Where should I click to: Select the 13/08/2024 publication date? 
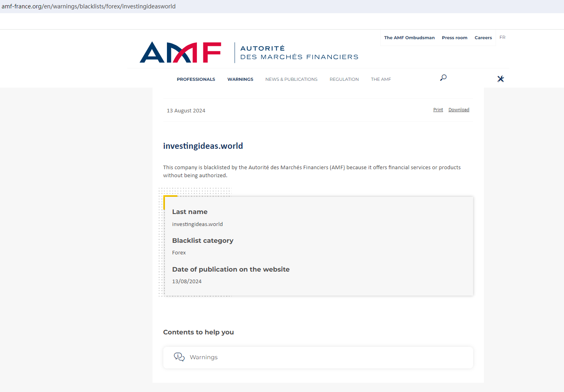click(187, 282)
